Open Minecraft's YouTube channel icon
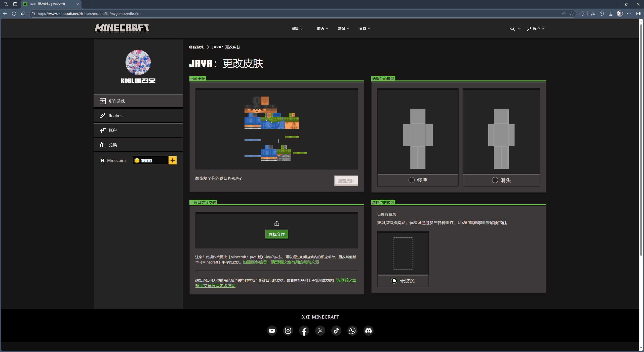 (272, 331)
